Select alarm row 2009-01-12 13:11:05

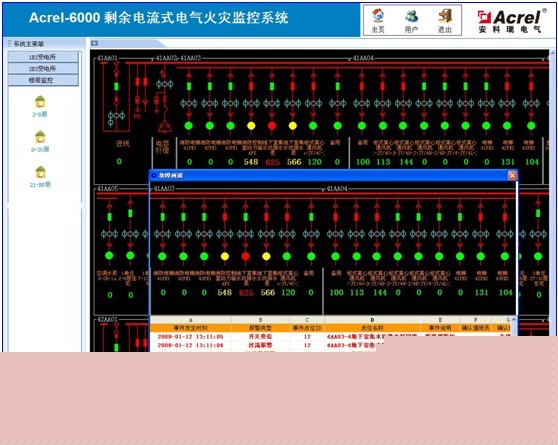331,336
